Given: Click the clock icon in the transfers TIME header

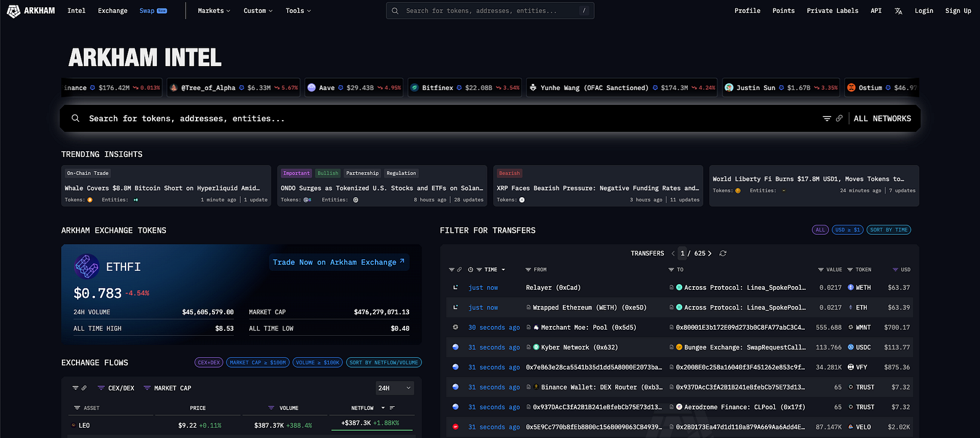Looking at the screenshot, I should (x=470, y=270).
